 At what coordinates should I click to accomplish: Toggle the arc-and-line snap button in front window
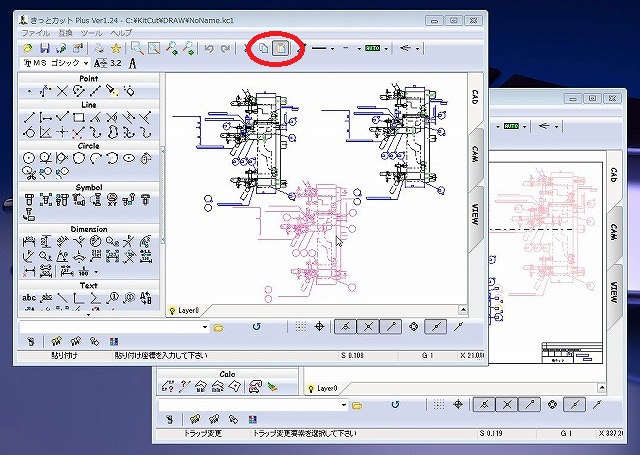[x=346, y=326]
